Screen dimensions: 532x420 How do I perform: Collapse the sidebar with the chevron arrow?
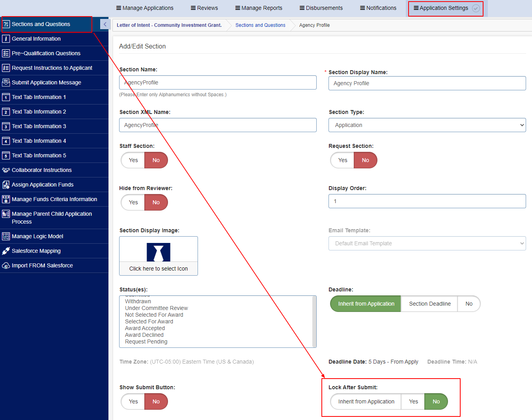point(105,24)
